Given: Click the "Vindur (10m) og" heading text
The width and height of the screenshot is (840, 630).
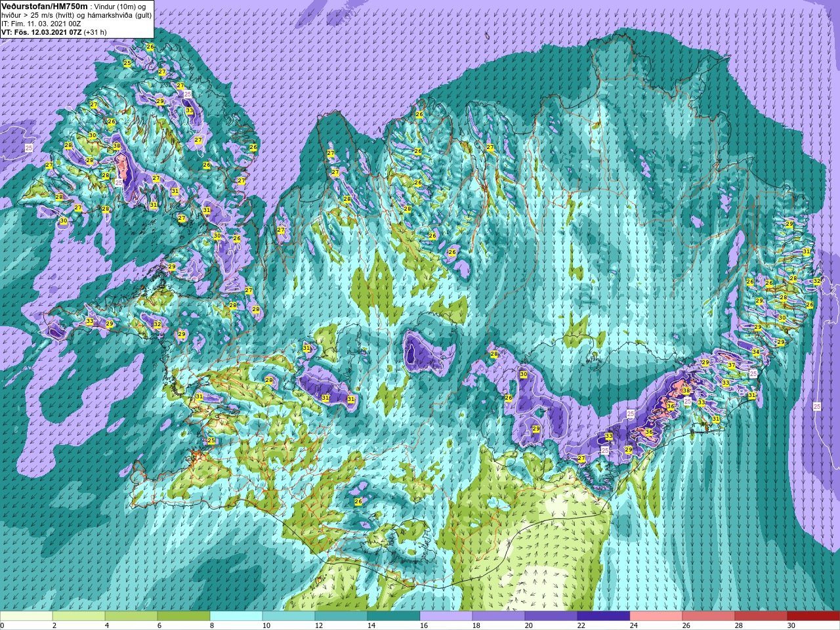Looking at the screenshot, I should click(x=119, y=6).
